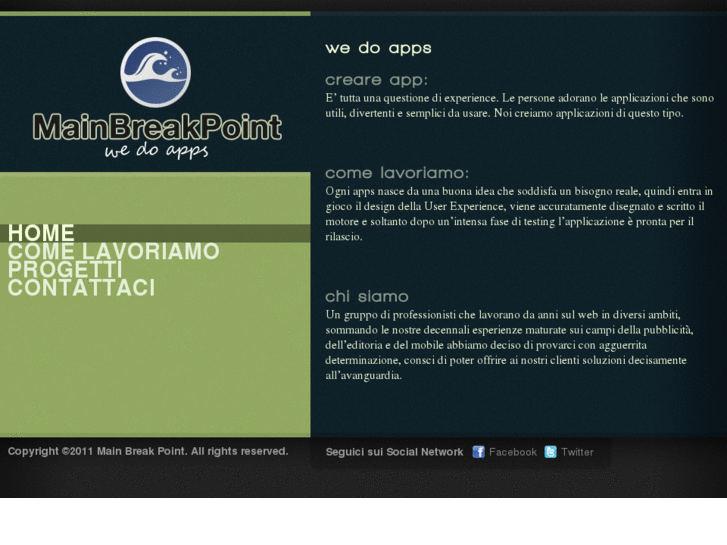
Task: Click the handwritten 'we do apps' tagline
Action: 156,151
